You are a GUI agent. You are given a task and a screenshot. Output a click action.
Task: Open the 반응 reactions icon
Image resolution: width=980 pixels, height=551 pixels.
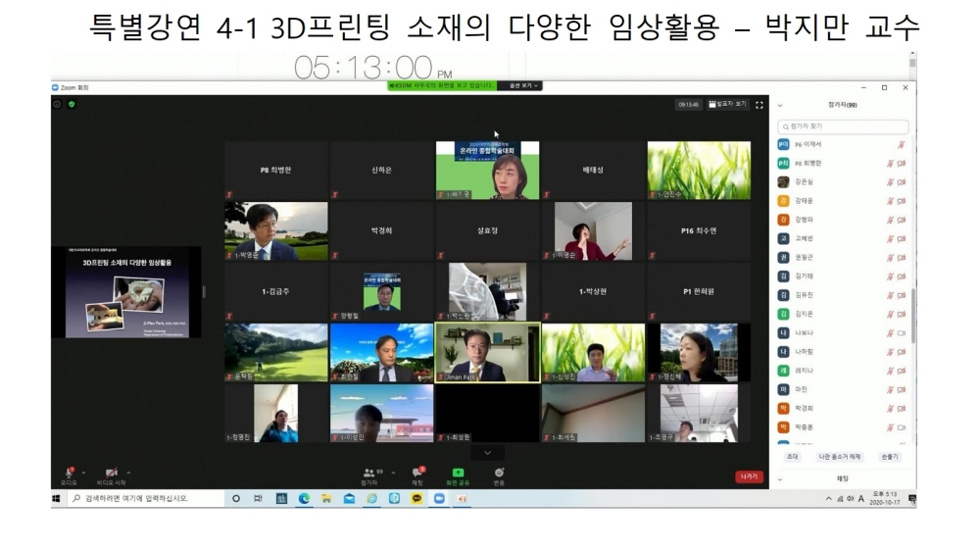point(499,473)
